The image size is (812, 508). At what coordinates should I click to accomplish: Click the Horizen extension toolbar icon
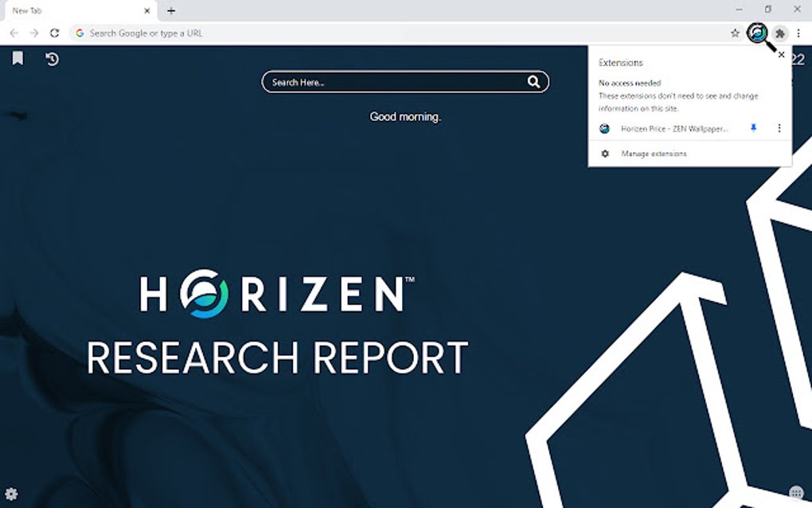click(758, 33)
